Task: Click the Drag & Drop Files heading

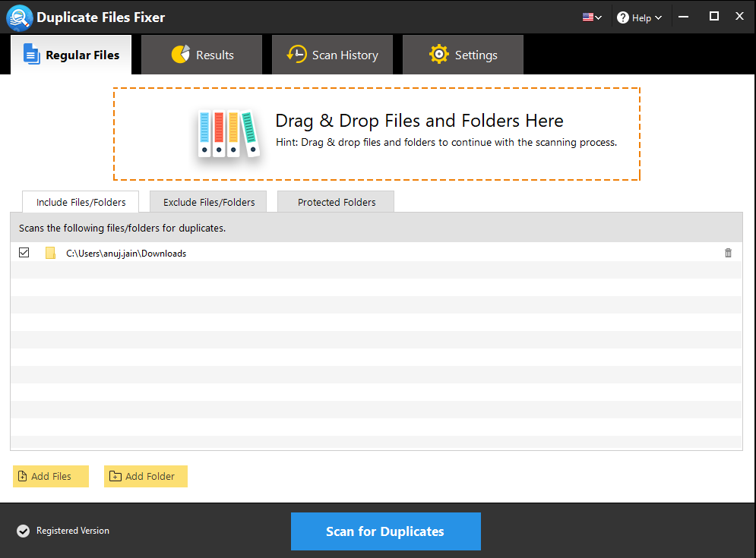Action: (419, 121)
